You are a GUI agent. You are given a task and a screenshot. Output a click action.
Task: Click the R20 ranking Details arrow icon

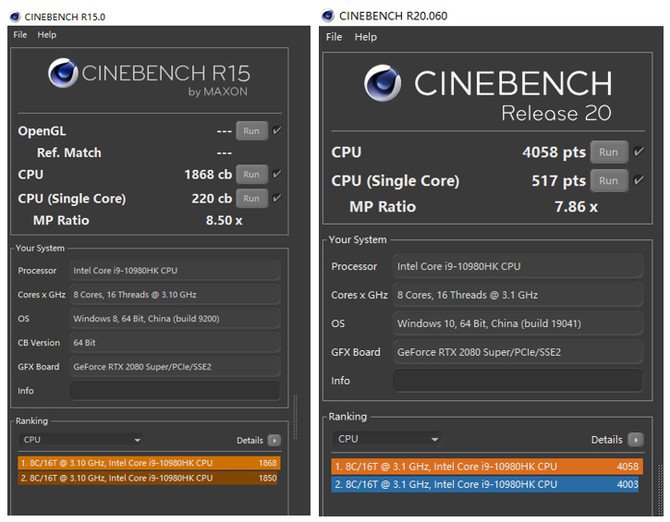coord(635,439)
